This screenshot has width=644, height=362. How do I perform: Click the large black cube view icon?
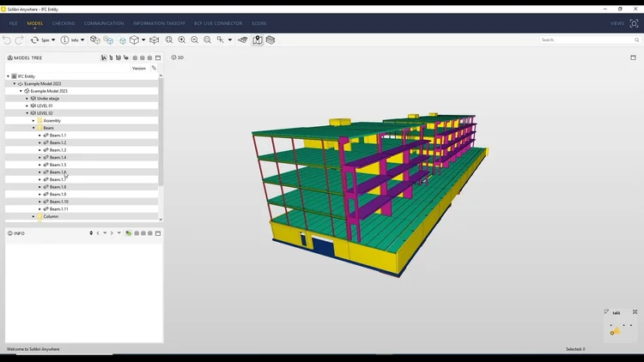pos(134,39)
